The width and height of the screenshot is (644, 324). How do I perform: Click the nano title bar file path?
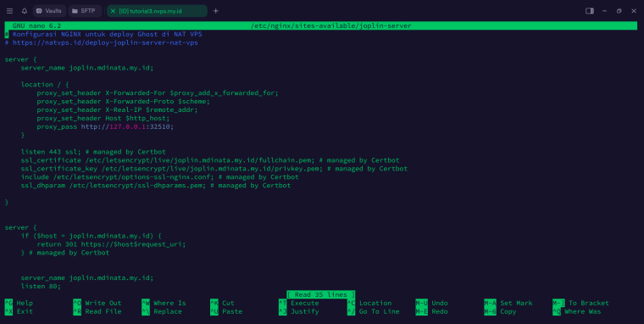330,26
